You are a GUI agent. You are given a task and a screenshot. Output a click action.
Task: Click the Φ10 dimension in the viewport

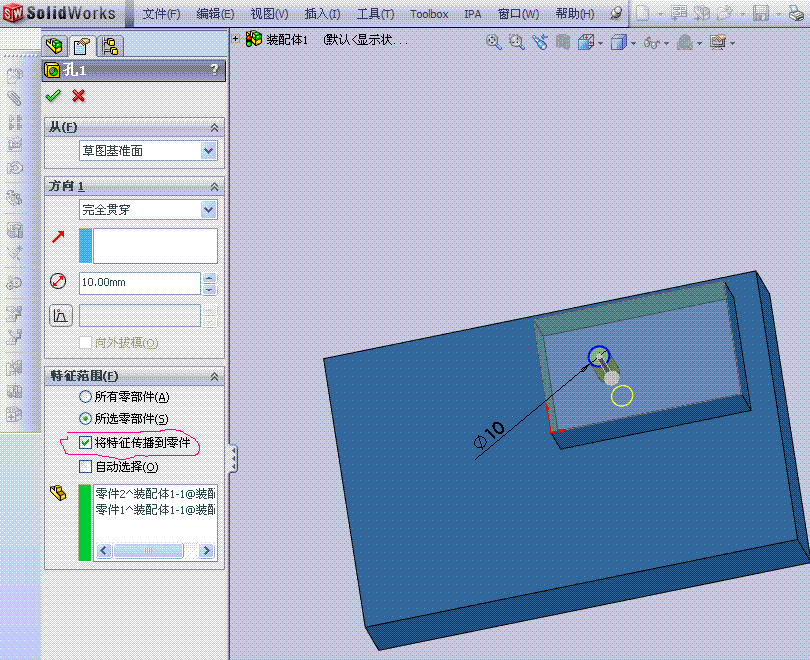click(x=489, y=434)
